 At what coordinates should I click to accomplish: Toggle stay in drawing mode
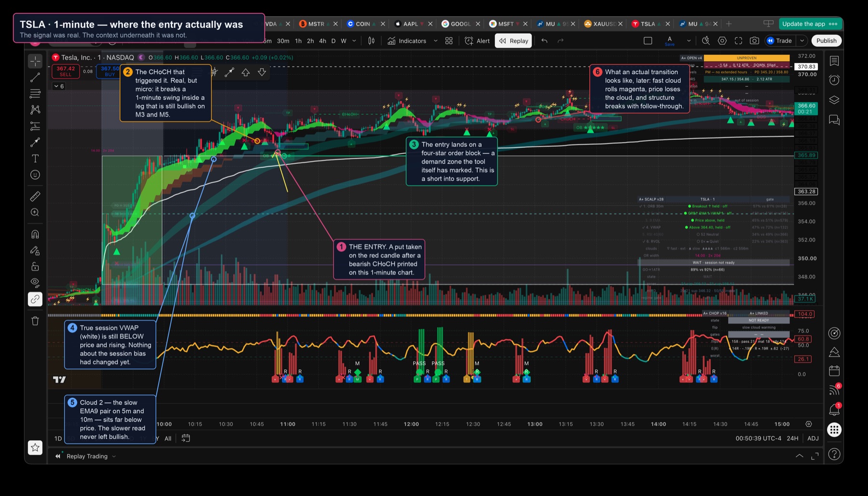tap(35, 251)
